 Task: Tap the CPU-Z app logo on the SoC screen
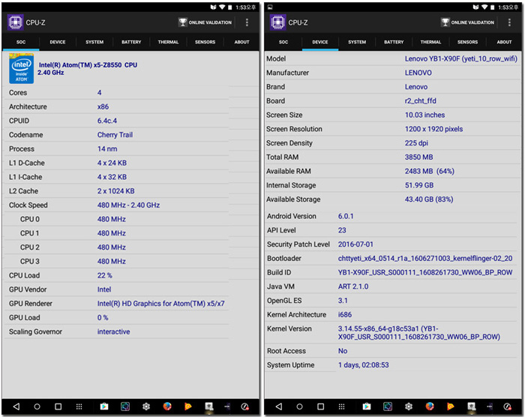point(15,22)
